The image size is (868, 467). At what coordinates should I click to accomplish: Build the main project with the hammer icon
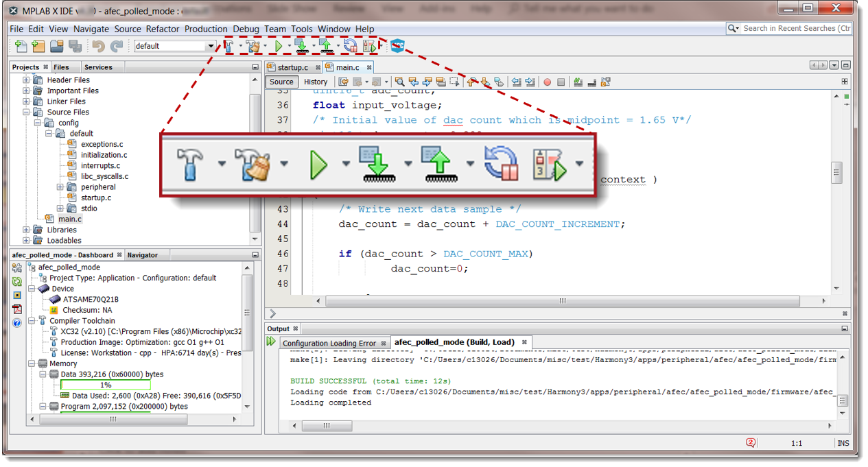tap(228, 45)
